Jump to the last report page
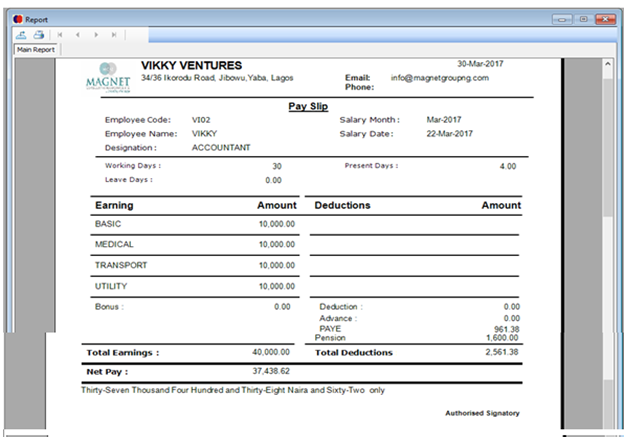The width and height of the screenshot is (624, 437). coord(114,35)
